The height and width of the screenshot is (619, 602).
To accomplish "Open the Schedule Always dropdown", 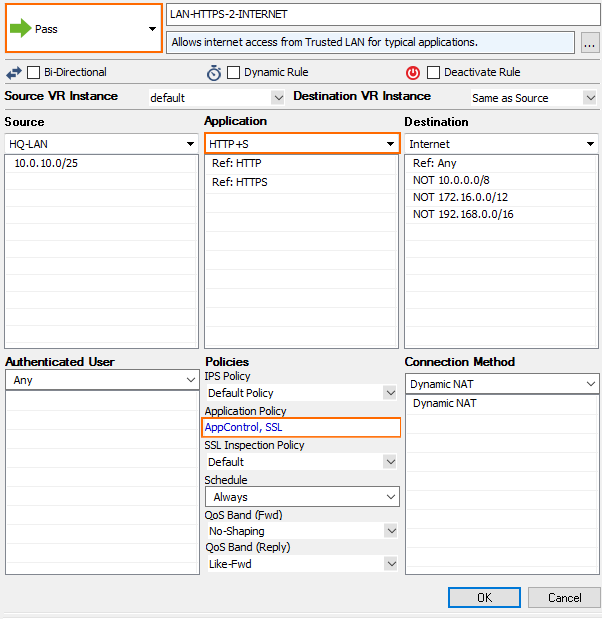I will (391, 497).
